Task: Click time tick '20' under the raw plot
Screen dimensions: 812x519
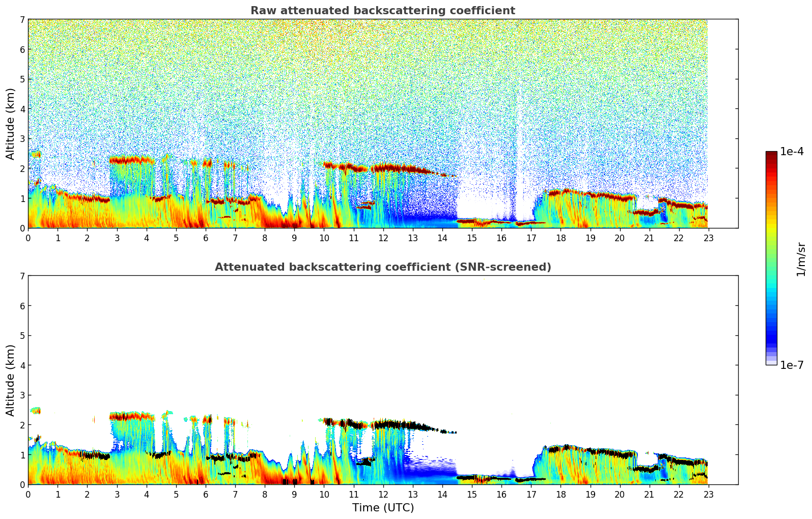Action: (620, 238)
